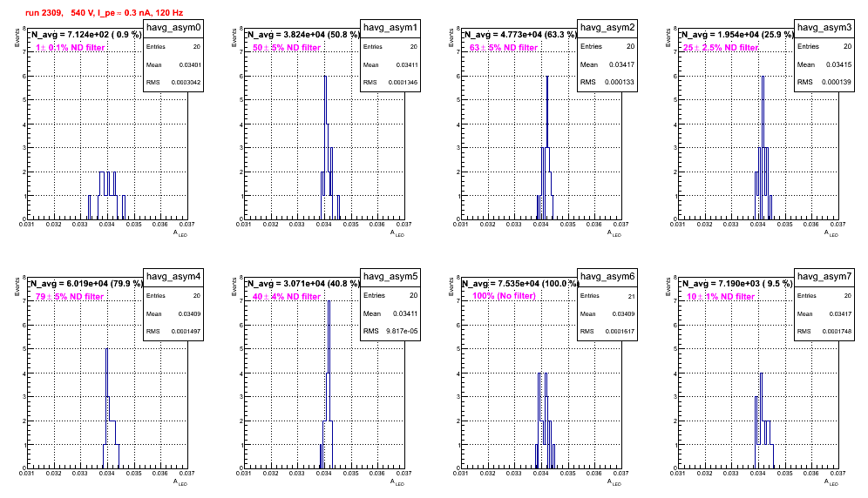Select the havg_asym0 stats box title
Screen dimensions: 868x498
pyautogui.click(x=173, y=27)
